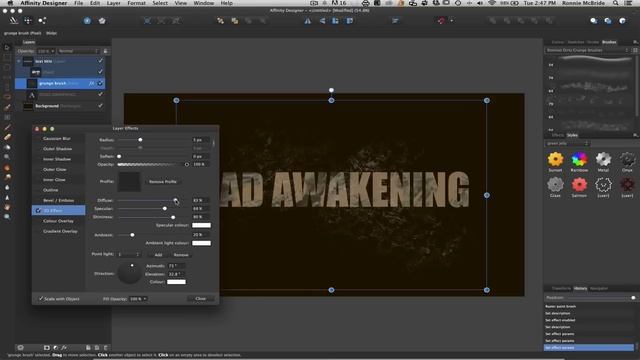
Task: Switch to the Draw persona icon
Action: pyautogui.click(x=13, y=20)
